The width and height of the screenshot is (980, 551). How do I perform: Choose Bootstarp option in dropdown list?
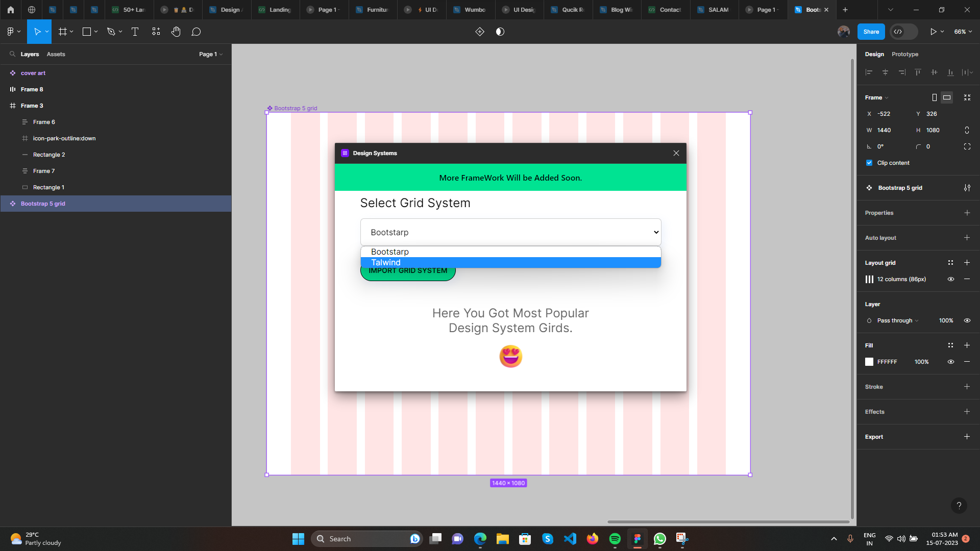click(510, 252)
